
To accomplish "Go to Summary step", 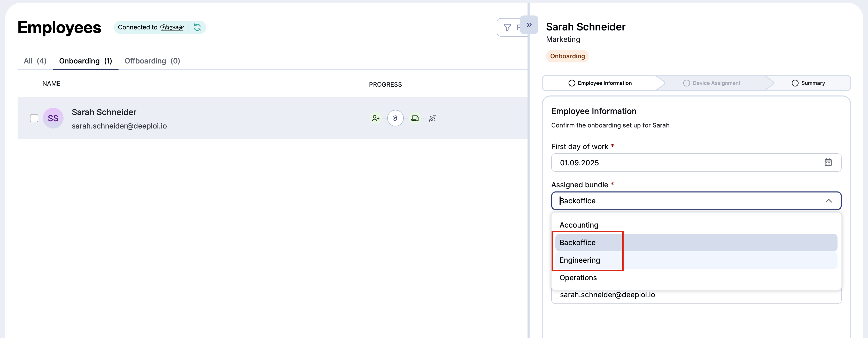I will [808, 83].
